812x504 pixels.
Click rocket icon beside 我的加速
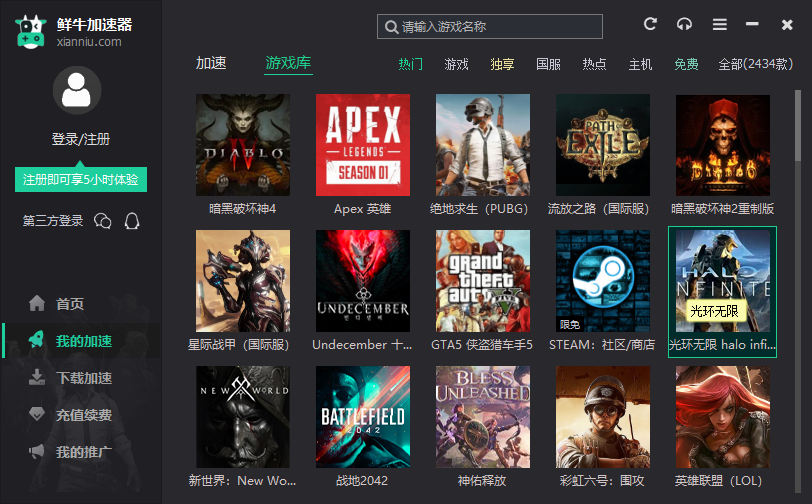click(36, 340)
